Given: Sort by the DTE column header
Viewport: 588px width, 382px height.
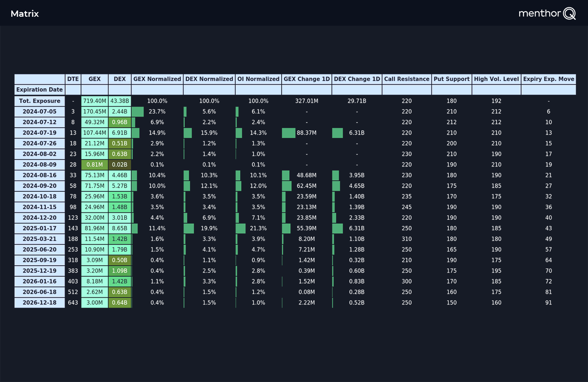Looking at the screenshot, I should [73, 79].
